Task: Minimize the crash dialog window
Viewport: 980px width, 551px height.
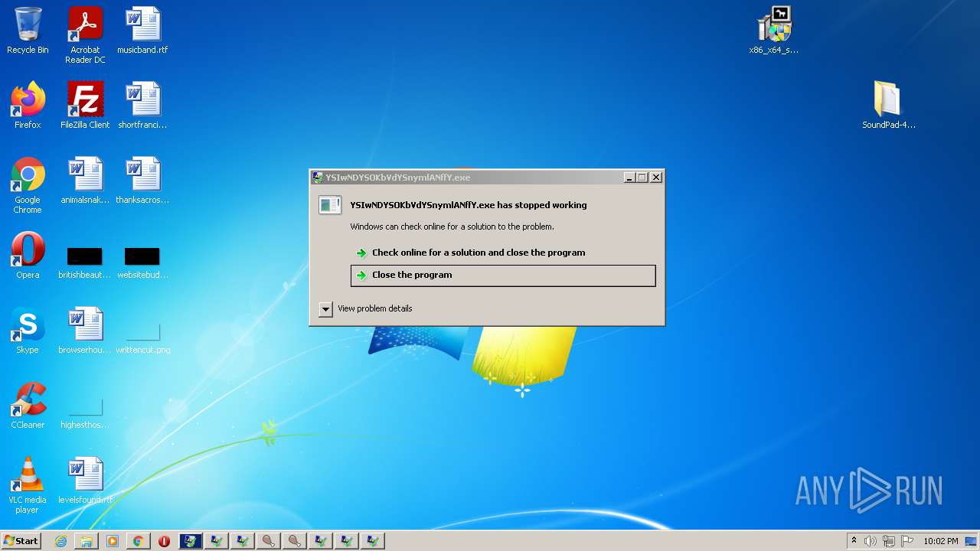Action: 629,178
